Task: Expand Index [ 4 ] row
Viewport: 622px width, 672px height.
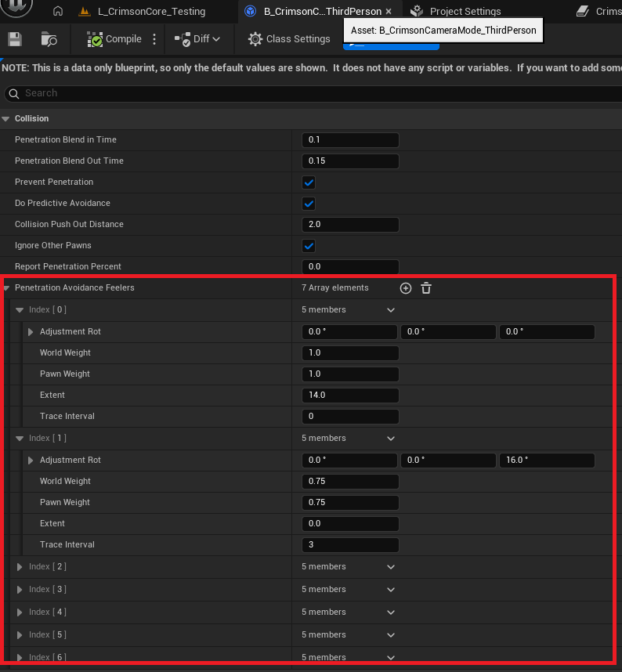Action: (20, 612)
